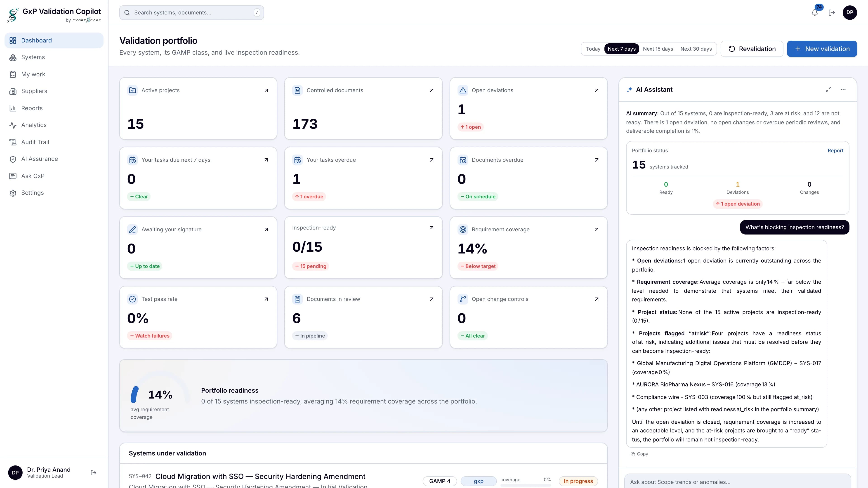
Task: Open Analytics in sidebar
Action: coord(54,125)
